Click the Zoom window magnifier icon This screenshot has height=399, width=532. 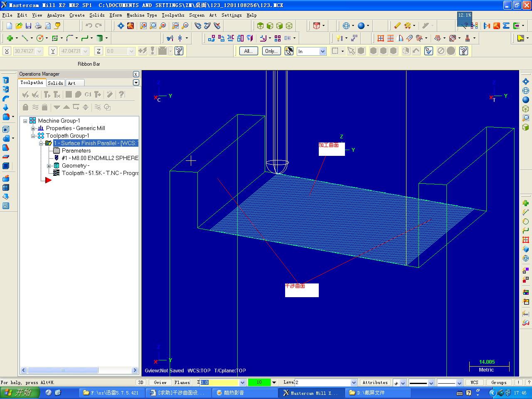(x=143, y=26)
